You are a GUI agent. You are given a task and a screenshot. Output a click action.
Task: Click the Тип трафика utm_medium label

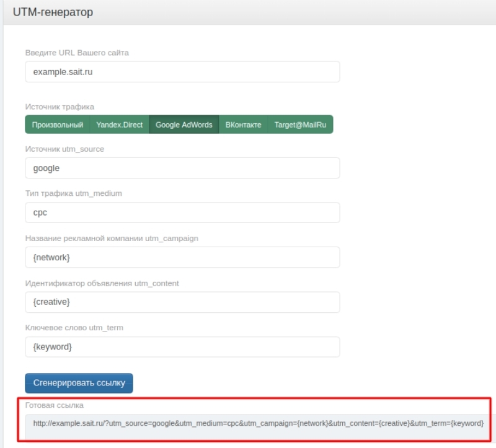(73, 193)
